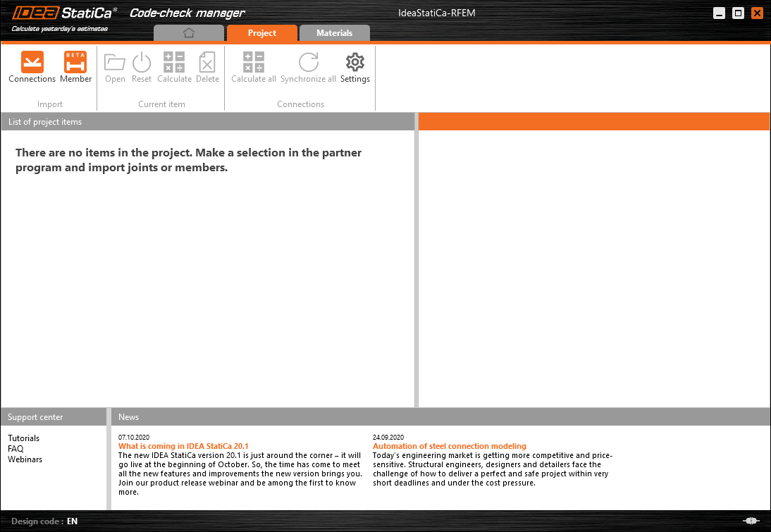
Task: Open the 'Automation of steel connection modeling' article
Action: (450, 446)
